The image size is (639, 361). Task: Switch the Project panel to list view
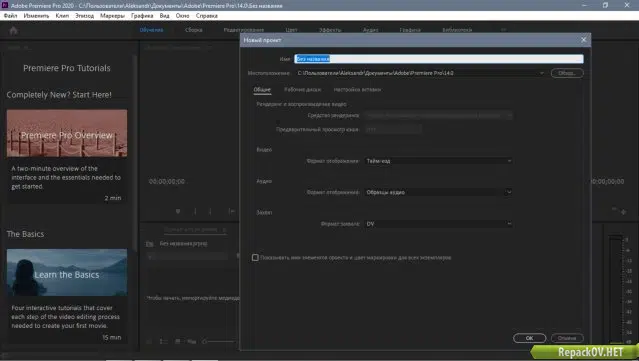coord(163,341)
